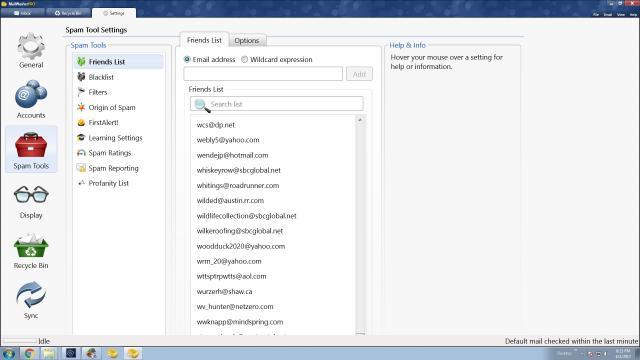Click the friends list scroll up arrow
This screenshot has width=640, height=360.
[360, 120]
